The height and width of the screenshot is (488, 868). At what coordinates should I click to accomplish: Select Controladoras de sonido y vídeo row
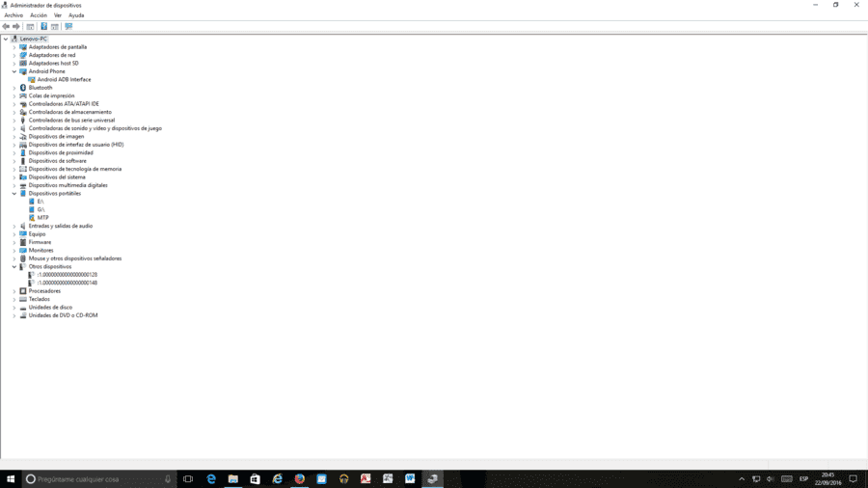tap(95, 128)
